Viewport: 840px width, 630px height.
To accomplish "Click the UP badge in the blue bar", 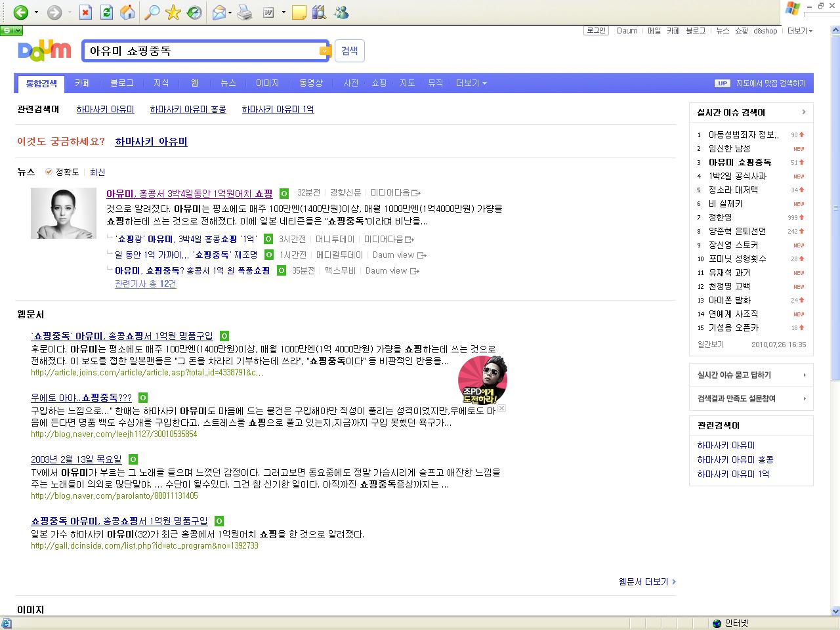I will pyautogui.click(x=723, y=83).
